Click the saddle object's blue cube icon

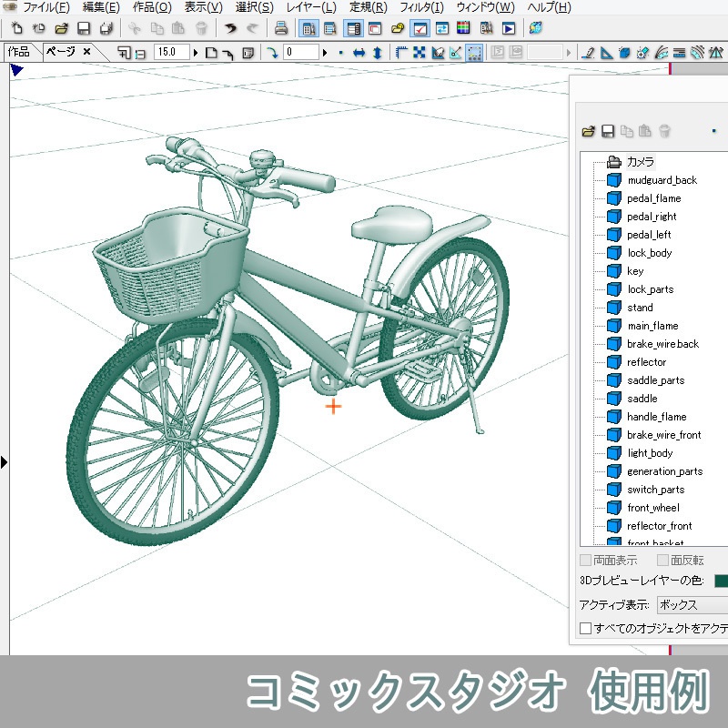(x=613, y=398)
